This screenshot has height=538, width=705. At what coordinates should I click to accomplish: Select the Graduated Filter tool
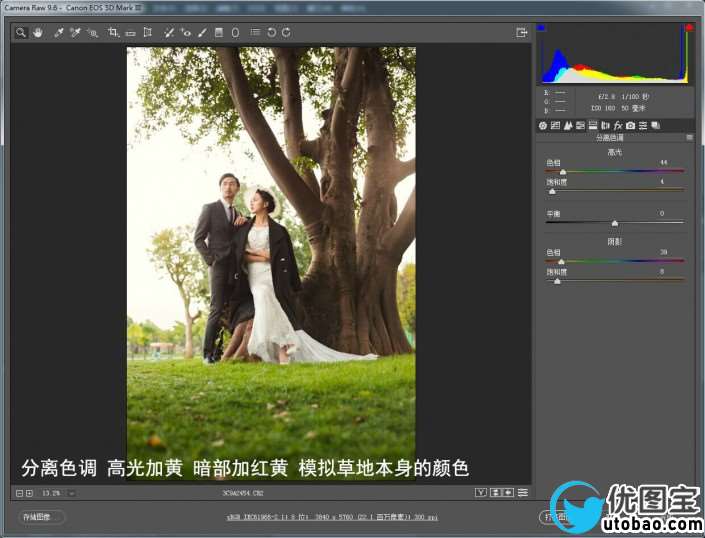[x=219, y=32]
